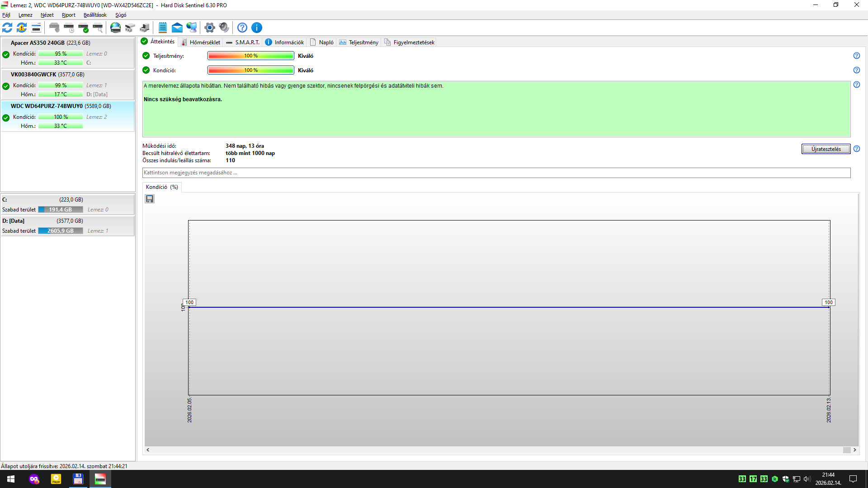The image size is (868, 488).
Task: Open the Riport menu
Action: pyautogui.click(x=68, y=15)
